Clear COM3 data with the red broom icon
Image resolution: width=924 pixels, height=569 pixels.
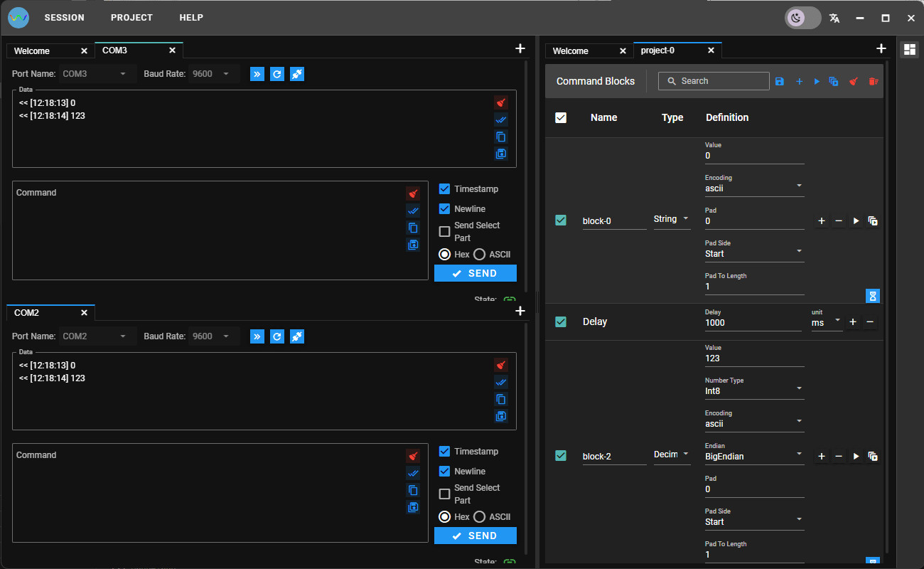coord(501,102)
